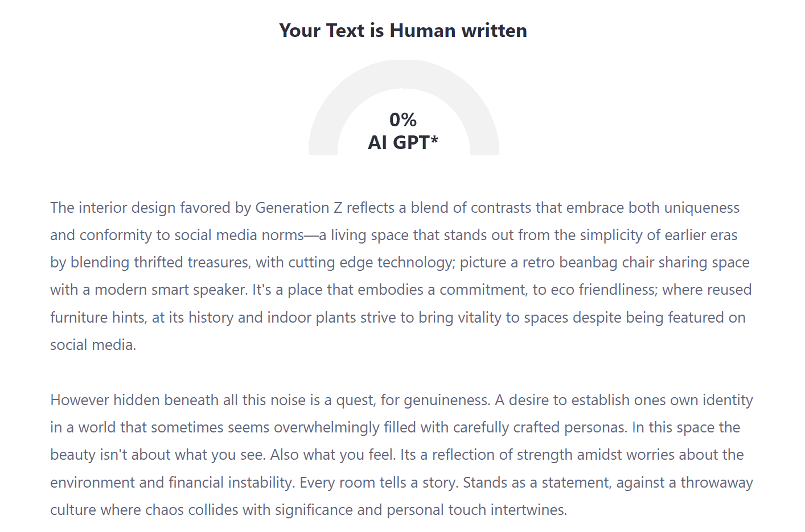Click the words "personal touch intertwines"

(477, 510)
